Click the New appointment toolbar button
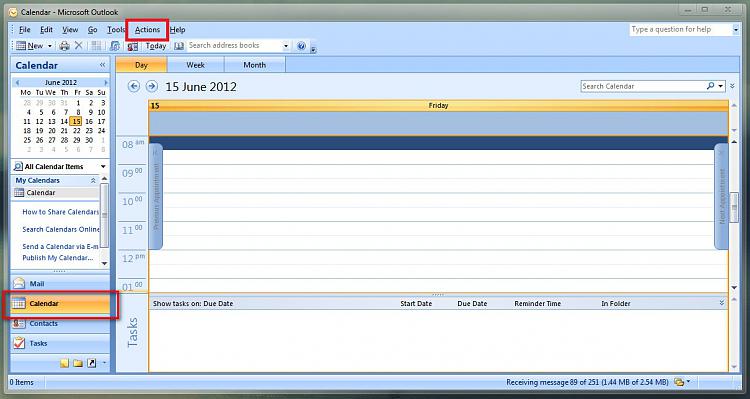 [x=30, y=46]
